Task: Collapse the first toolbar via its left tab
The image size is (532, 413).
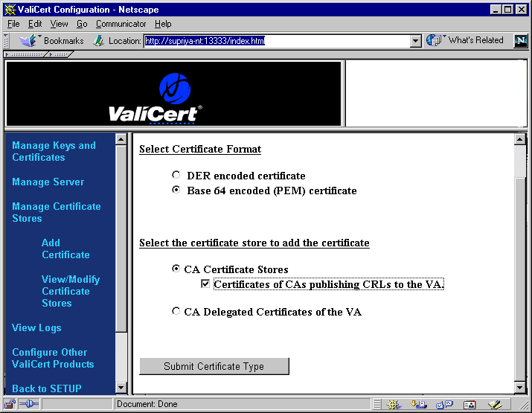Action: click(26, 54)
